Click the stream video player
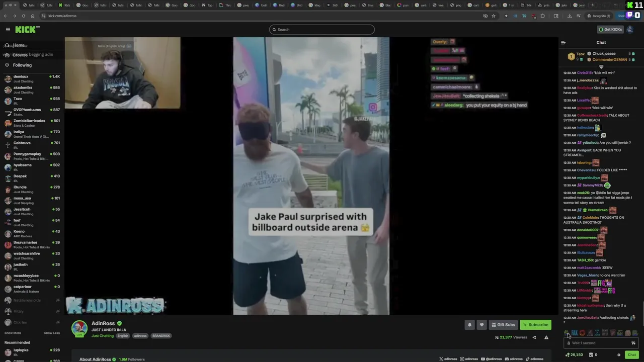Screen dimensions: 644x362 click(x=311, y=175)
